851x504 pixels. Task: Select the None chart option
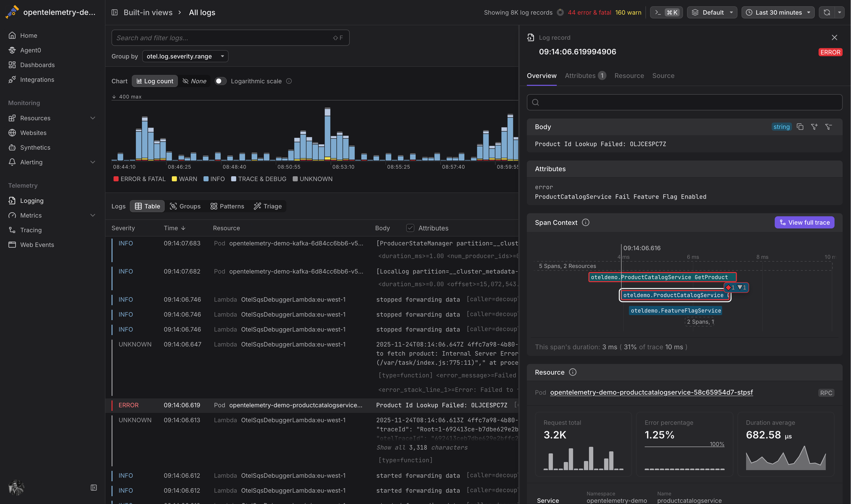194,81
